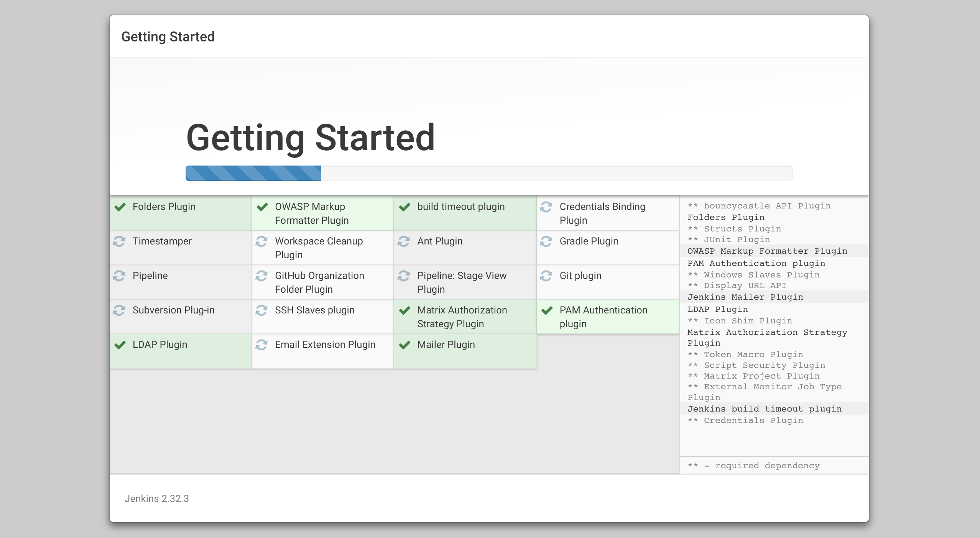
Task: Click 'Jenkins build timeout plugin' log entry
Action: 765,409
